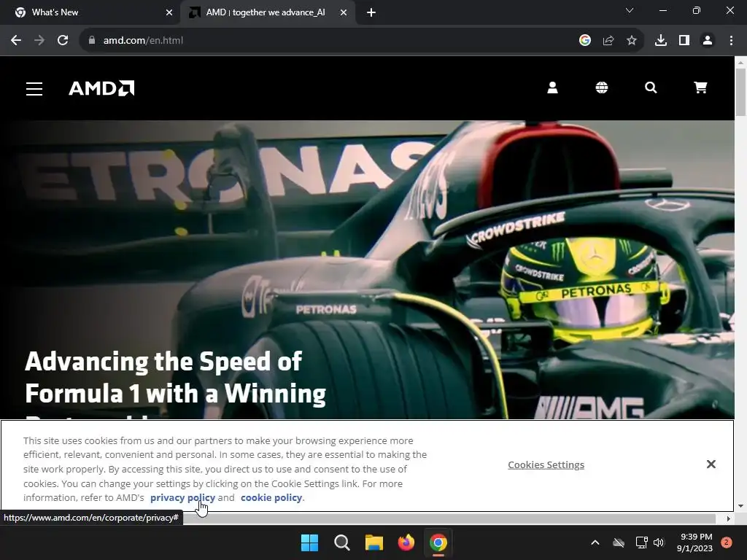The width and height of the screenshot is (747, 560).
Task: Open Chrome downloads icon
Action: (x=661, y=41)
